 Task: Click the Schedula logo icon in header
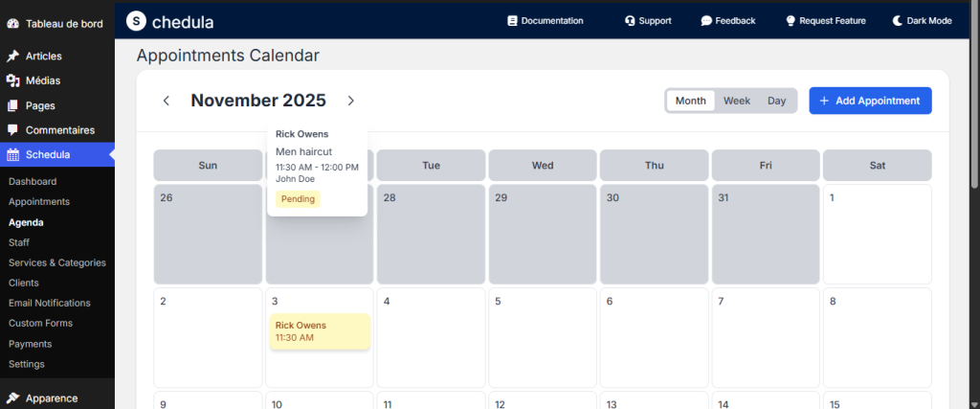click(x=137, y=20)
